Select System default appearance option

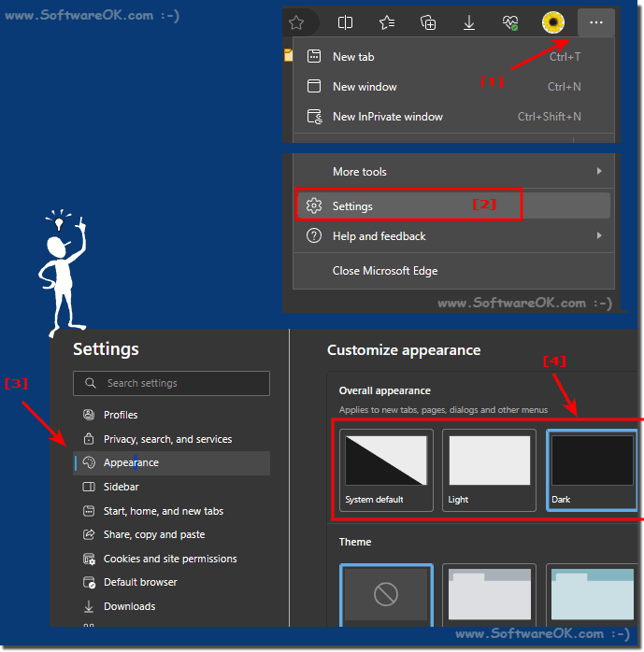[386, 470]
